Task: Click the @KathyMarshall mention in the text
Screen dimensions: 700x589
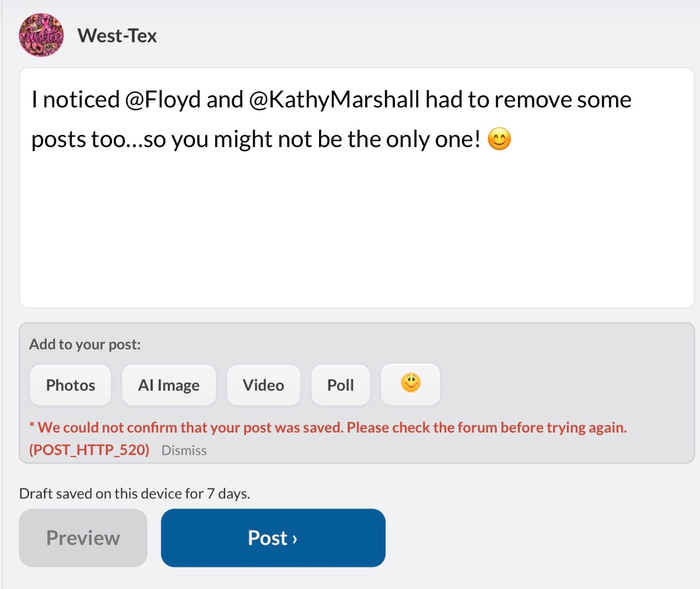Action: click(334, 100)
